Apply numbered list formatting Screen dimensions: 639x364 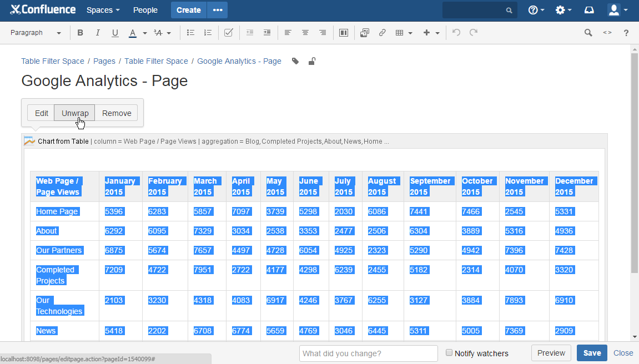tap(208, 33)
